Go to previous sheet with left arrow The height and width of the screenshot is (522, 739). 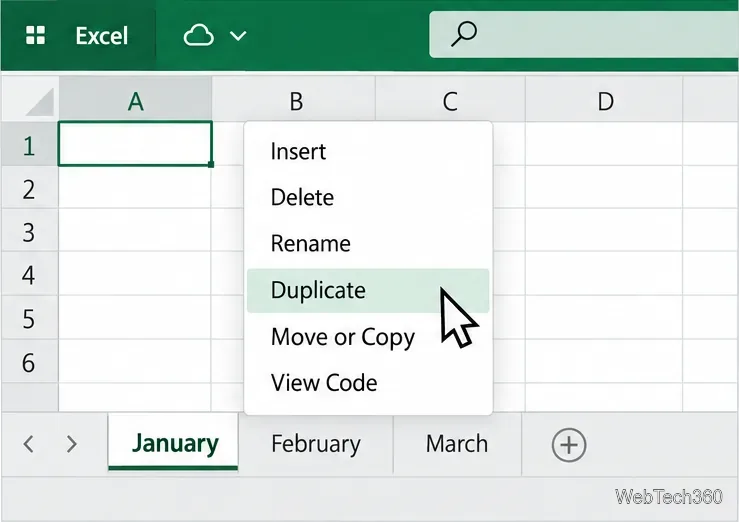click(29, 444)
